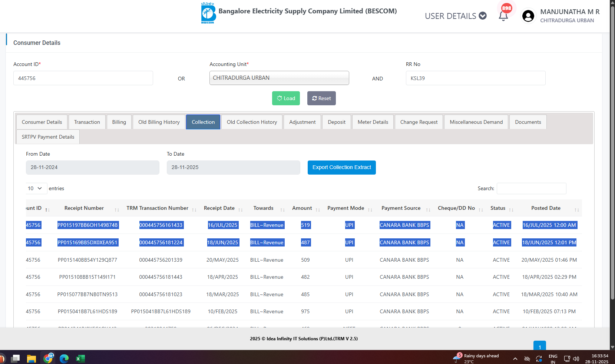Open Excel from the taskbar

tap(80, 358)
